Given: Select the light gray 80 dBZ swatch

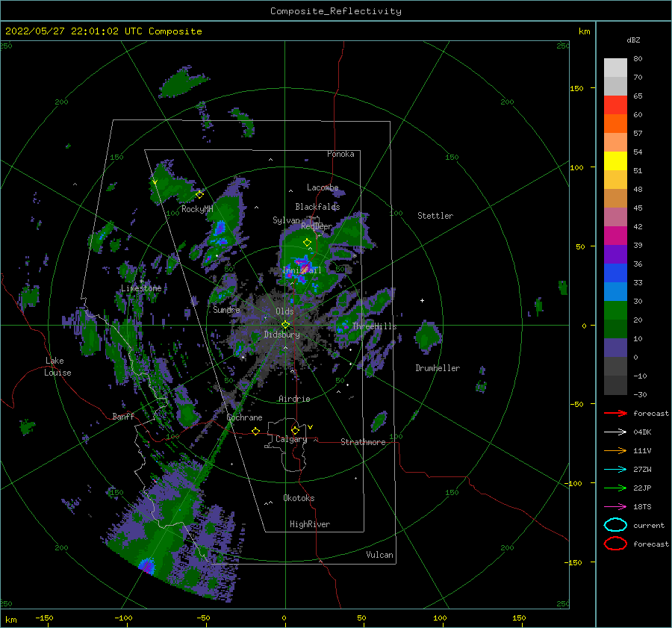Looking at the screenshot, I should point(615,67).
